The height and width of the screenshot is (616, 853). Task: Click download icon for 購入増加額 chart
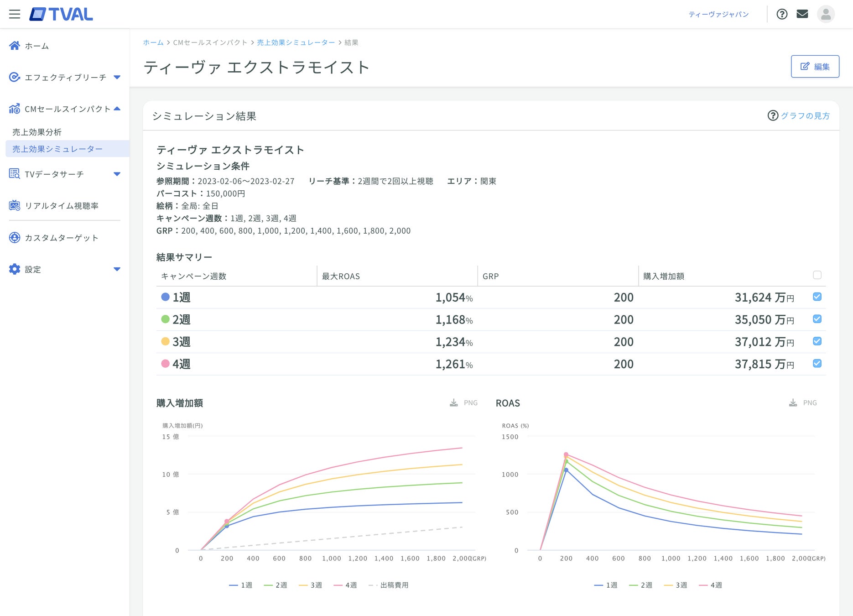454,402
